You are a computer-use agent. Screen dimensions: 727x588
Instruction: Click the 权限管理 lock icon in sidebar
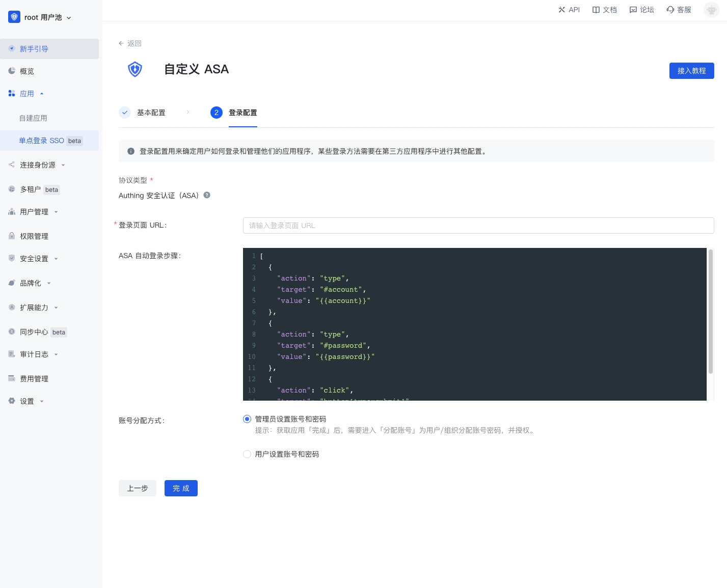pyautogui.click(x=12, y=236)
